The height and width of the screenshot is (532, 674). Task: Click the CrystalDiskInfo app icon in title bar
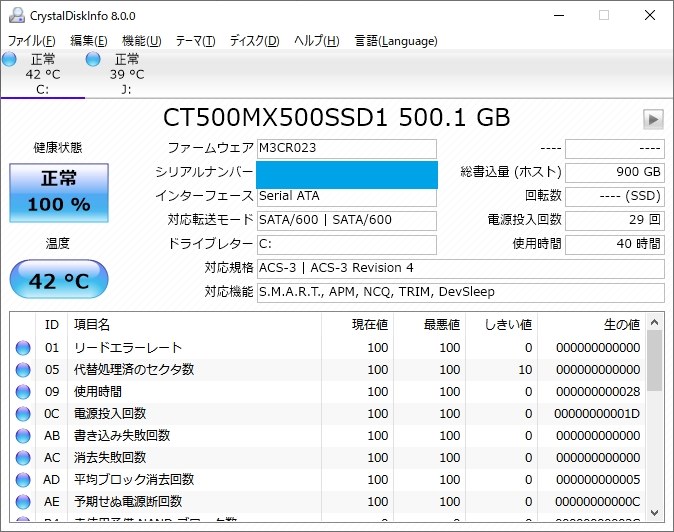(17, 15)
